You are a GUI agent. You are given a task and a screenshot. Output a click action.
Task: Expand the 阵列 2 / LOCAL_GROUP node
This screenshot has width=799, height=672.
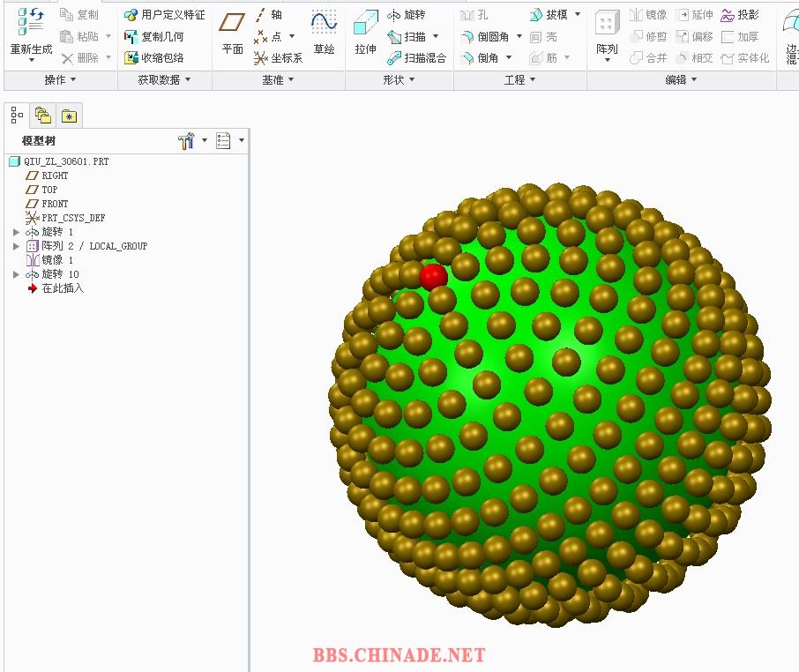pos(16,247)
